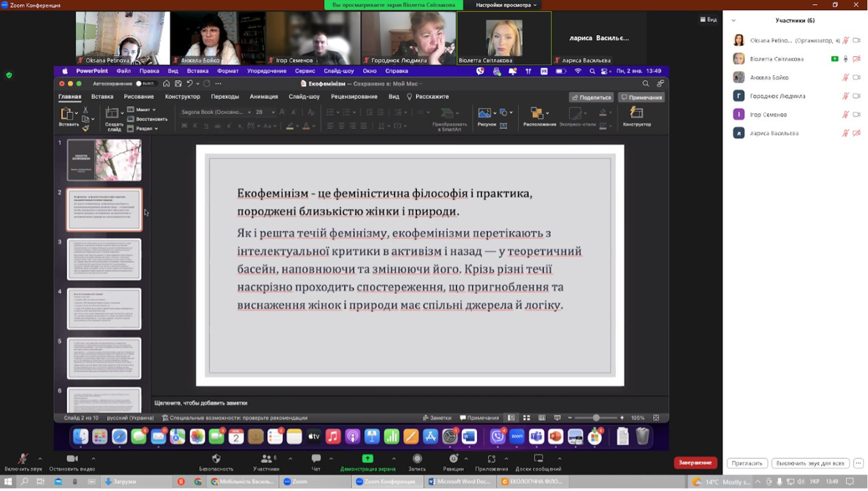Open Приложения apps in Zoom toolbar
Screen dimensions: 868x491
click(x=492, y=459)
